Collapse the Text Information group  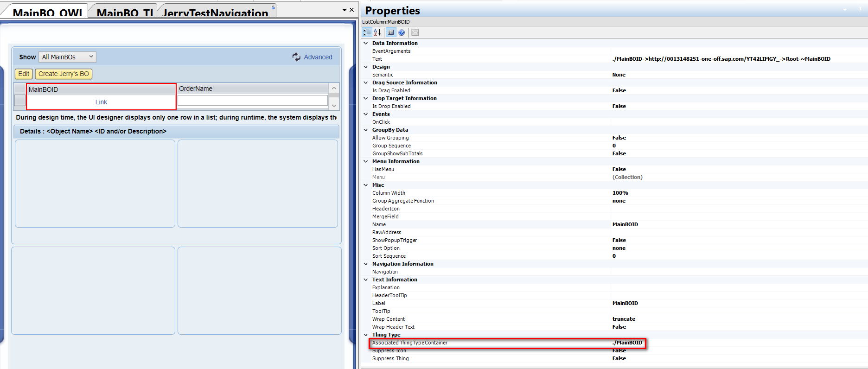click(x=366, y=280)
